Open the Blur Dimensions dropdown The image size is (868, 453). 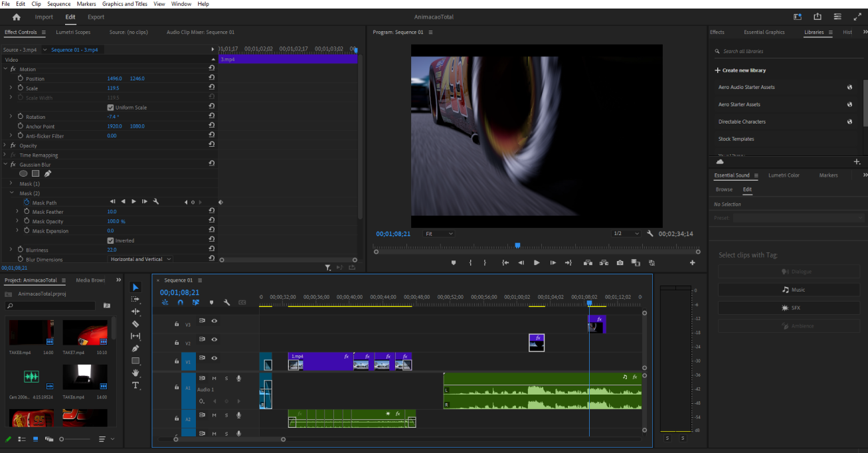[140, 259]
